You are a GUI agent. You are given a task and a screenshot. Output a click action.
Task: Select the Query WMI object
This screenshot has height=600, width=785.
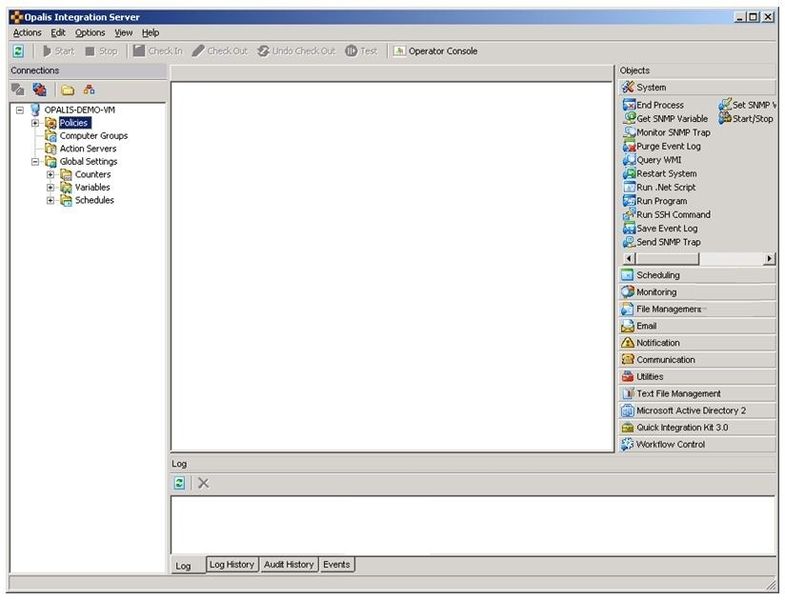coord(652,160)
